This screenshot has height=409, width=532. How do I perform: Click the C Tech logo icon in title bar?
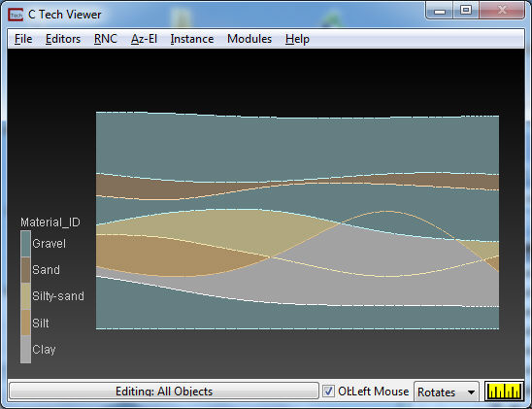(x=16, y=15)
